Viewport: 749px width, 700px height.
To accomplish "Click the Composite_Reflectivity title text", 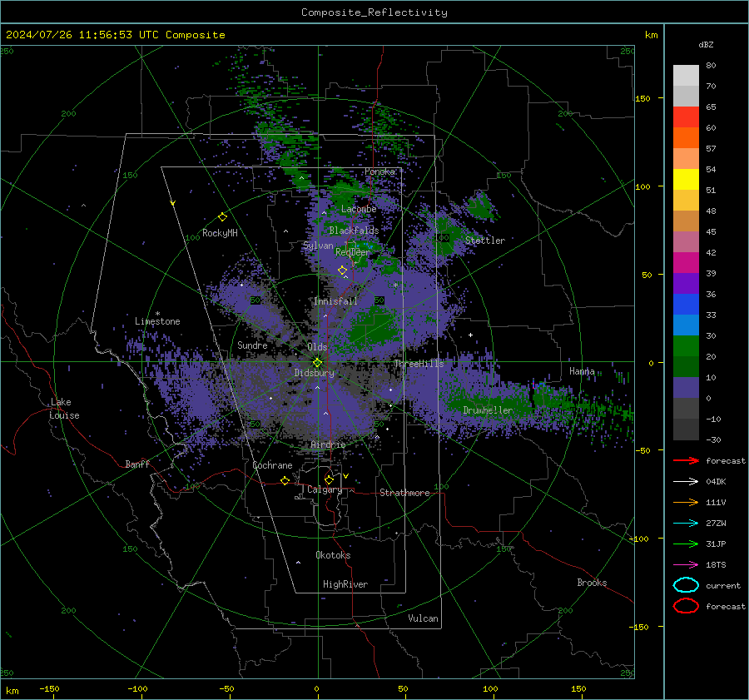I will tap(374, 12).
